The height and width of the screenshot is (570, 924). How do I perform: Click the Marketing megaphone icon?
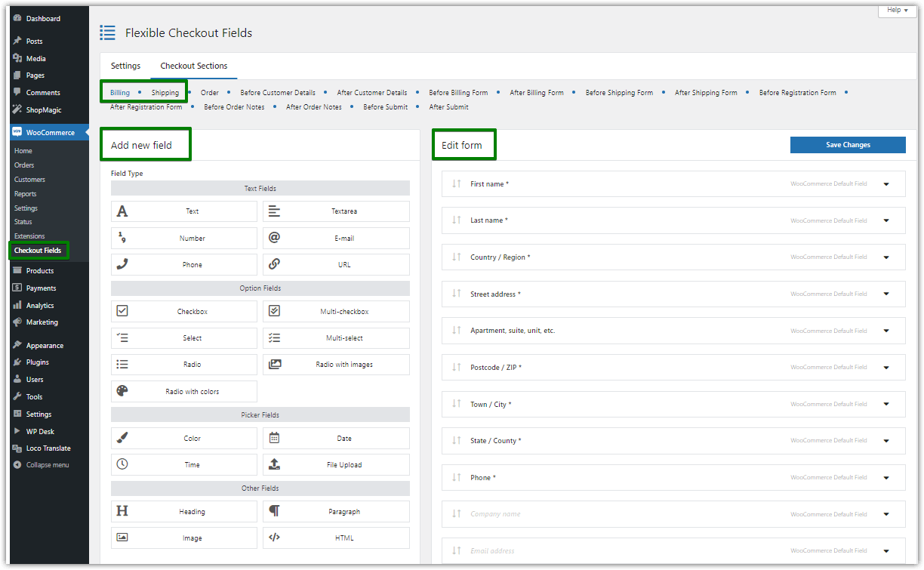[x=17, y=322]
